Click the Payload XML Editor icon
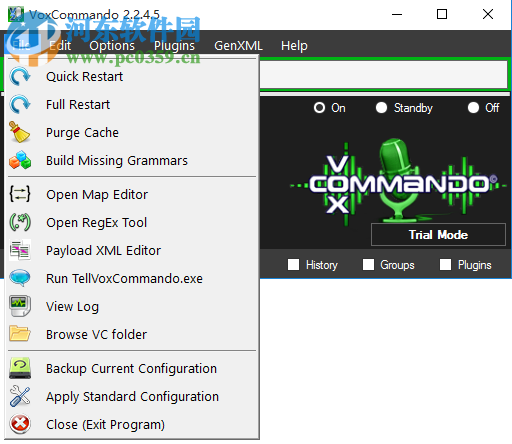Viewport: 512px width, 444px height. [x=20, y=250]
